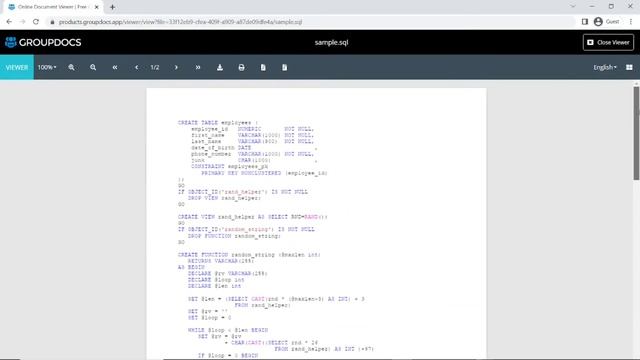Zoom in on the document
The height and width of the screenshot is (360, 640).
(x=71, y=67)
